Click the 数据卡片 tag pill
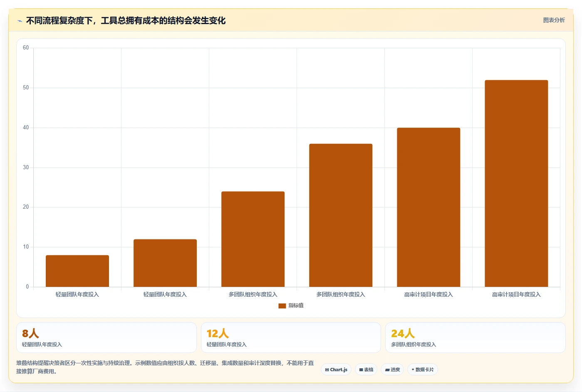 [422, 370]
